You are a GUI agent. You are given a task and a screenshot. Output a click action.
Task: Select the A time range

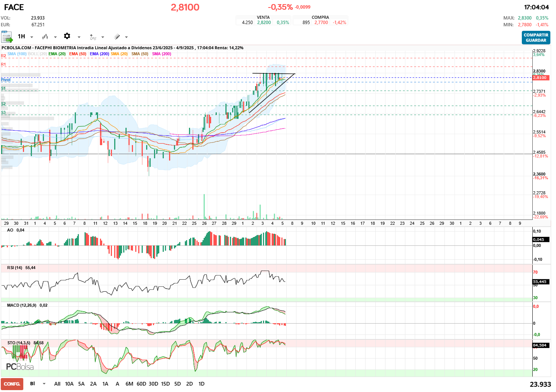(x=117, y=384)
